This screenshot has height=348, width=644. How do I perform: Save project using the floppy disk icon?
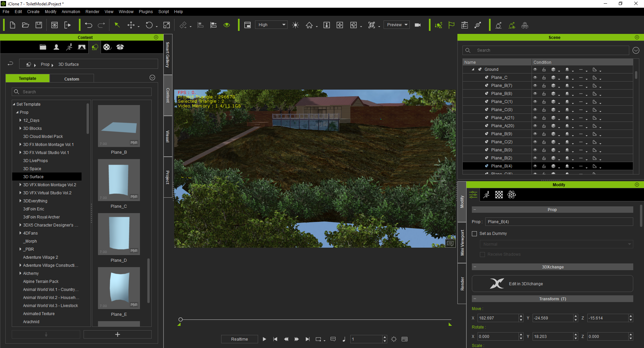point(39,25)
